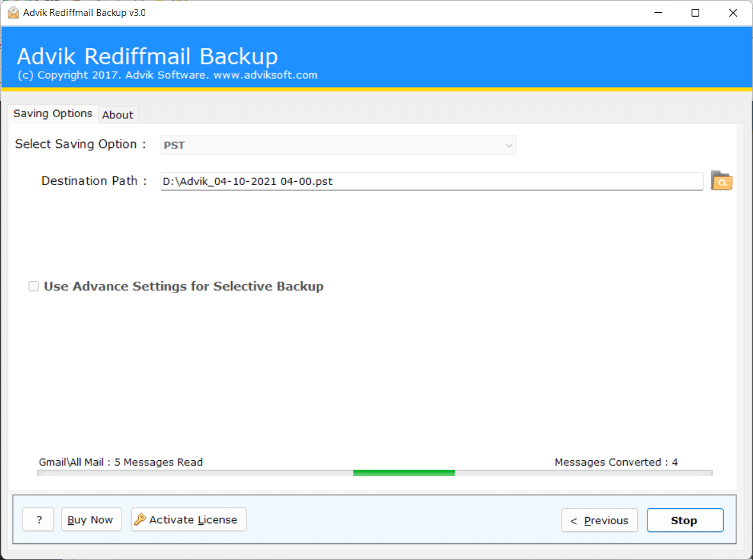
Task: Click the Destination Path label
Action: (x=93, y=181)
